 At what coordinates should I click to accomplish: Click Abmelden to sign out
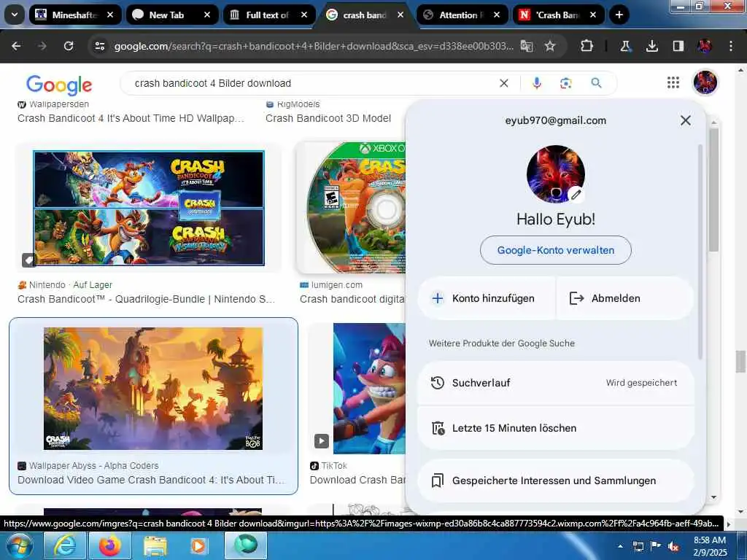pyautogui.click(x=625, y=298)
